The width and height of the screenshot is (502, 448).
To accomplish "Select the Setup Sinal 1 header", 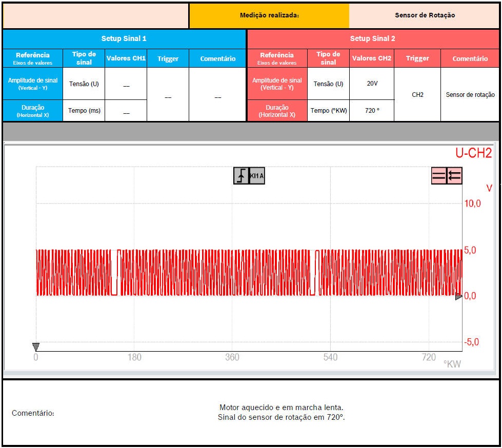I will [124, 38].
